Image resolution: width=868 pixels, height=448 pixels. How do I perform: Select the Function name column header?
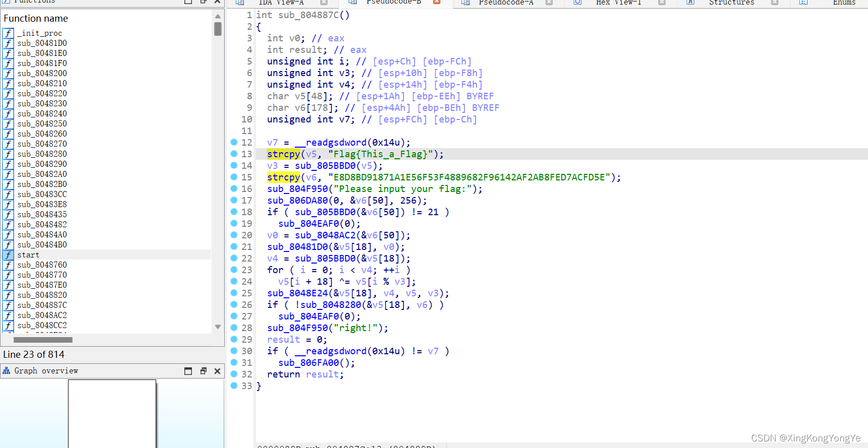click(x=36, y=19)
